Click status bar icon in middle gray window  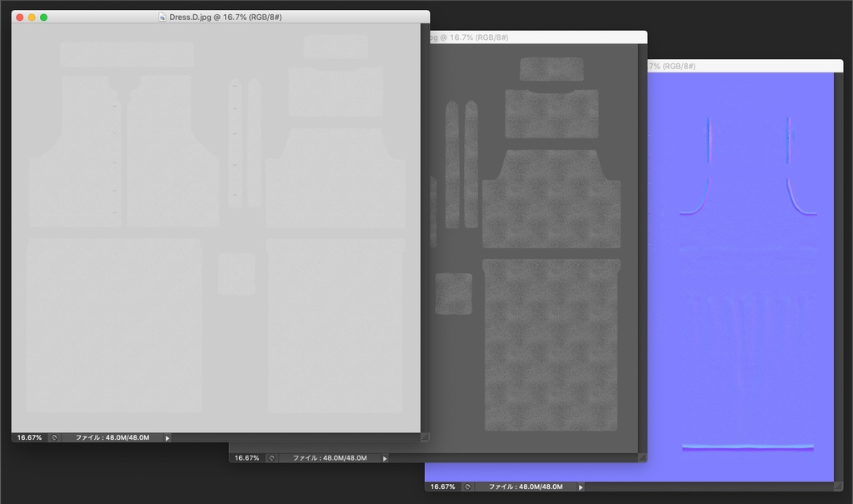point(272,458)
